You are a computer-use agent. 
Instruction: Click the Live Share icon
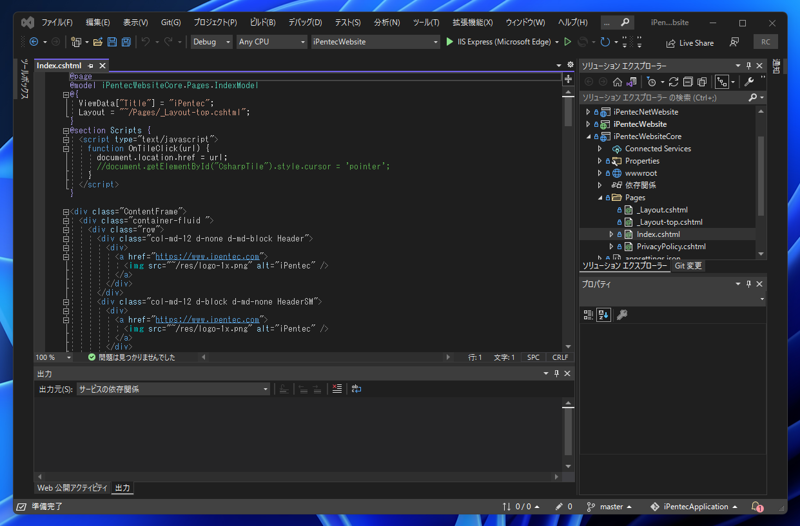click(670, 43)
